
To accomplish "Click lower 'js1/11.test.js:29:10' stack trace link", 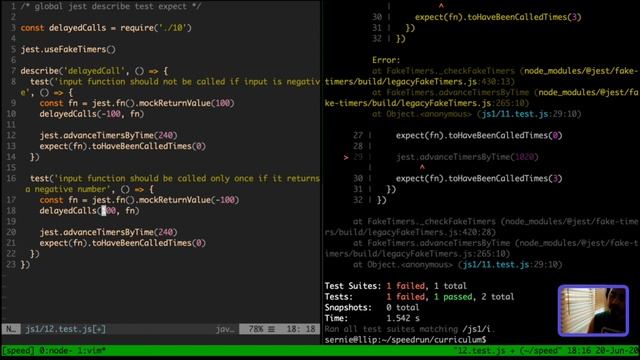I will coord(512,264).
